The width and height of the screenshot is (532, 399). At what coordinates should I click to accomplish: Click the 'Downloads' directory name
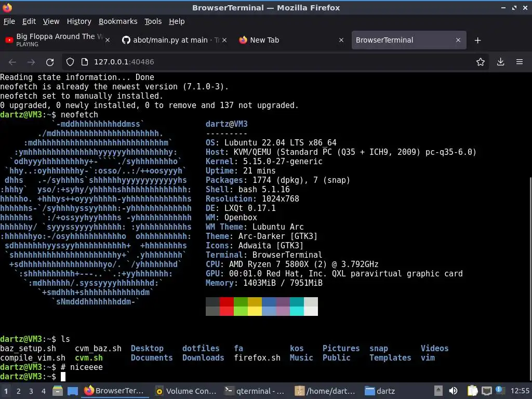(x=203, y=358)
